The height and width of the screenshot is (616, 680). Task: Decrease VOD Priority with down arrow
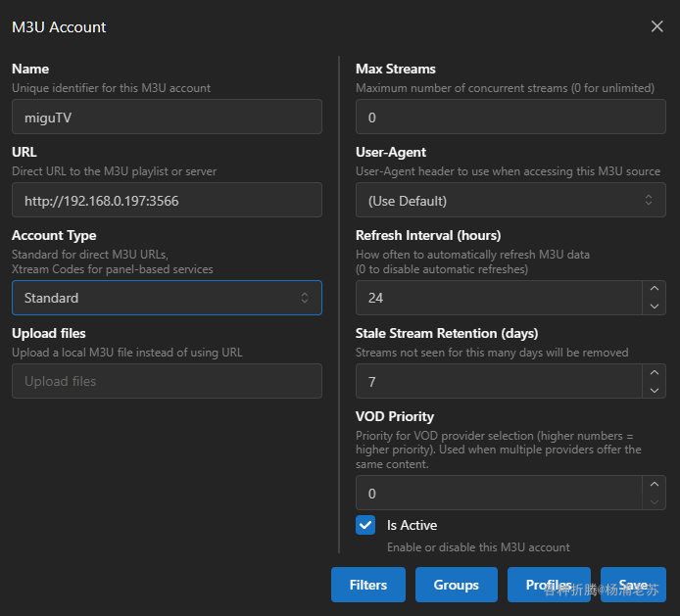pos(655,501)
